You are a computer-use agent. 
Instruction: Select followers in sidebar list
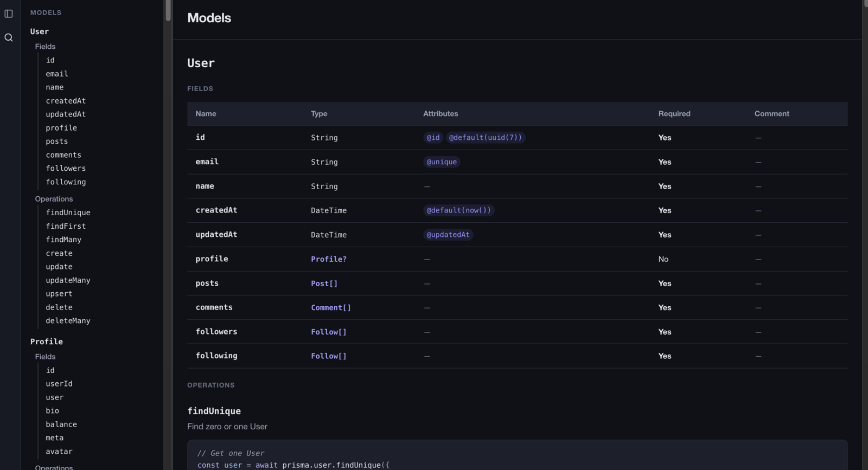point(66,169)
